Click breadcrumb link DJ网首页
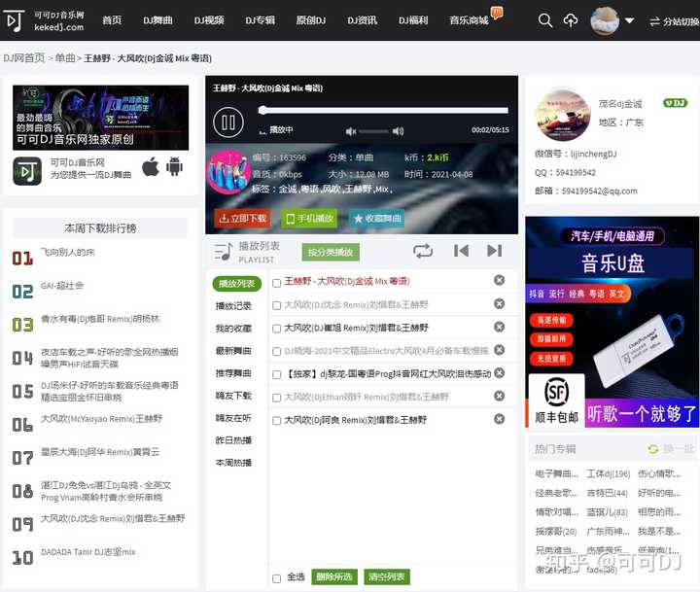This screenshot has width=700, height=592. point(24,58)
